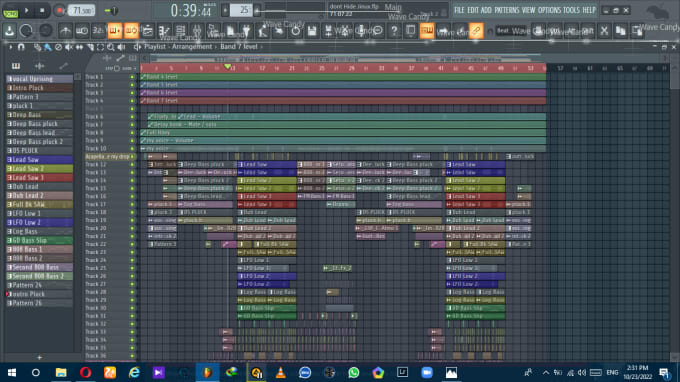Mute Track 1 with its green dot
The height and width of the screenshot is (382, 680).
coord(132,77)
